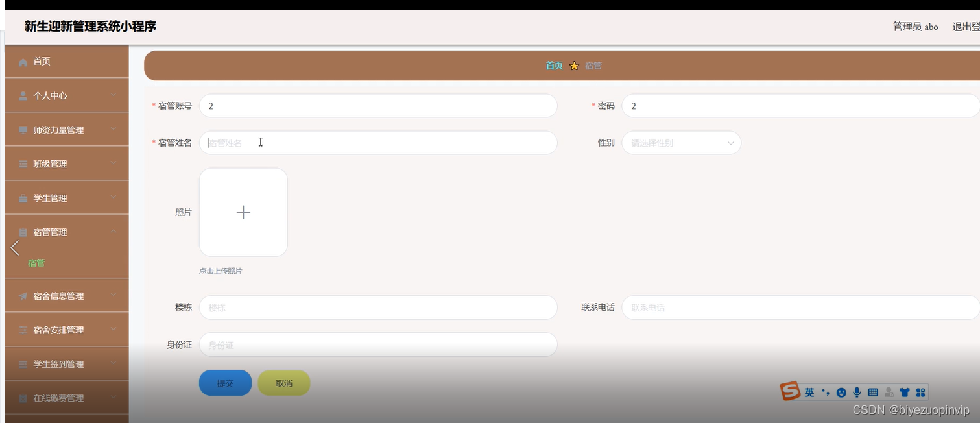Select the person icon next to 个人中心

tap(23, 95)
